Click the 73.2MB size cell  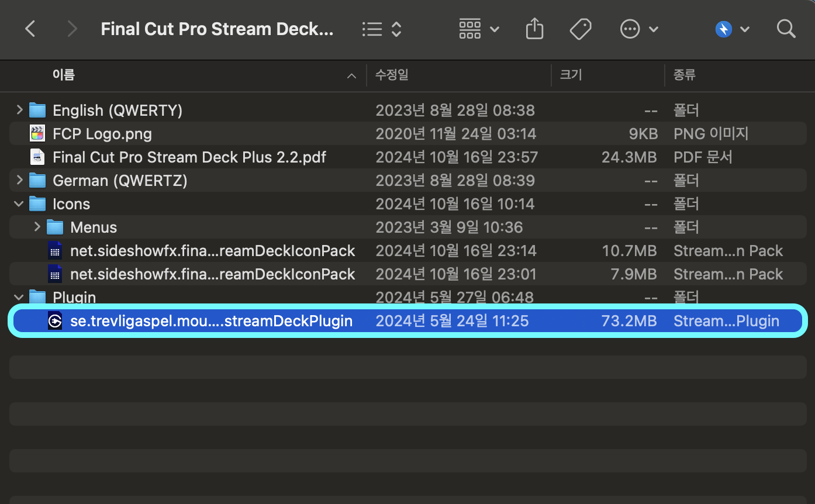[629, 321]
